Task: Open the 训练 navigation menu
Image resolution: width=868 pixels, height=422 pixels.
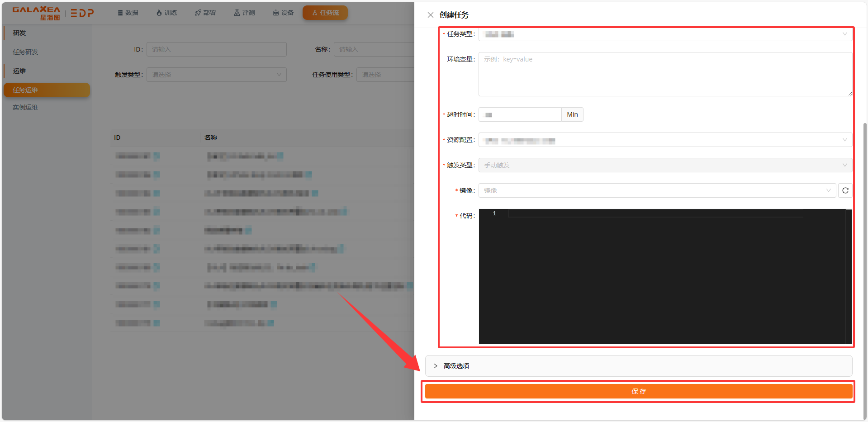Action: click(166, 13)
